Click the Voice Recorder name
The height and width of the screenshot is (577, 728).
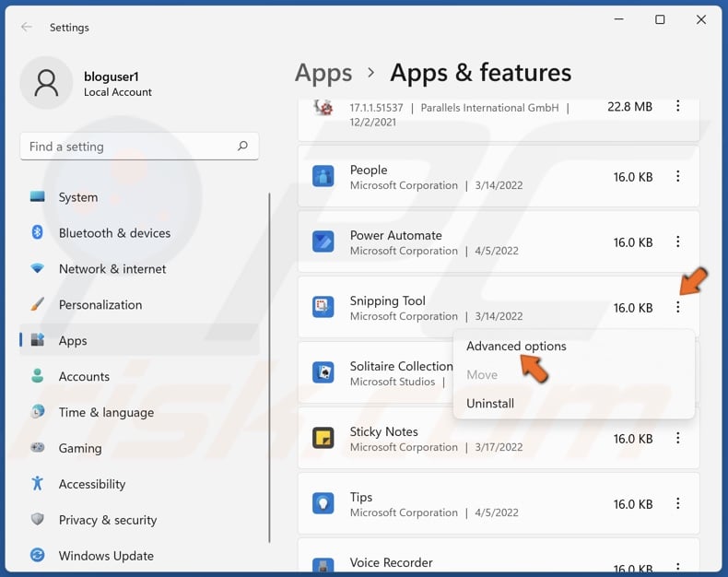coord(392,562)
